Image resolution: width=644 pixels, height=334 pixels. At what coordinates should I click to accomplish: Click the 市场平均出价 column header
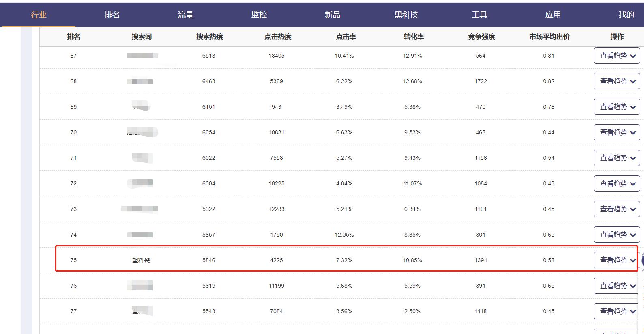[x=549, y=37]
